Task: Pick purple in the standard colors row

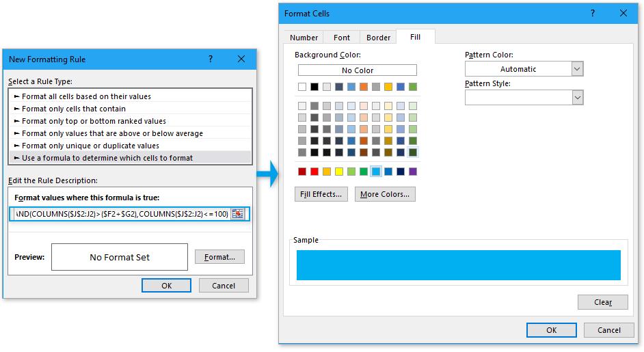Action: click(x=413, y=172)
